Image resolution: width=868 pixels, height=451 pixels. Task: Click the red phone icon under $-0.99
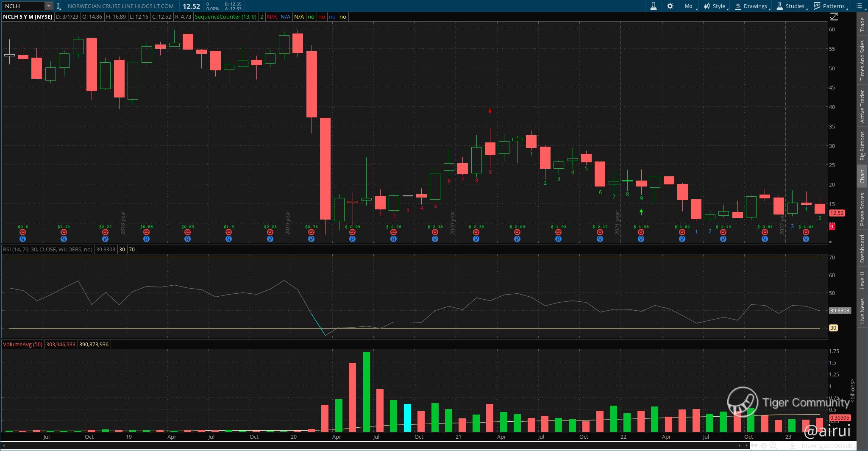pos(352,232)
